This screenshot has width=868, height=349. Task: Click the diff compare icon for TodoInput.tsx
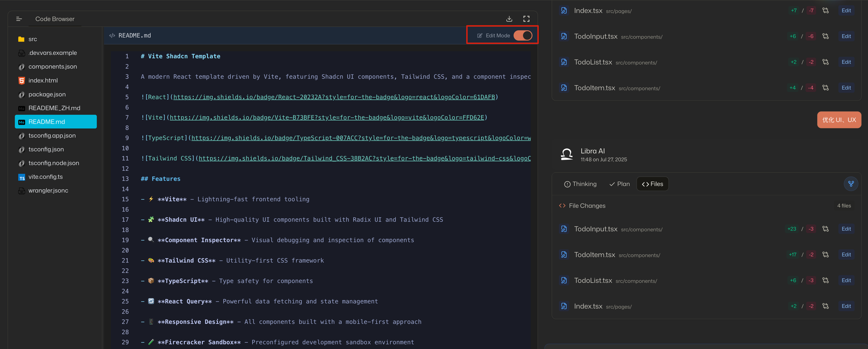826,229
